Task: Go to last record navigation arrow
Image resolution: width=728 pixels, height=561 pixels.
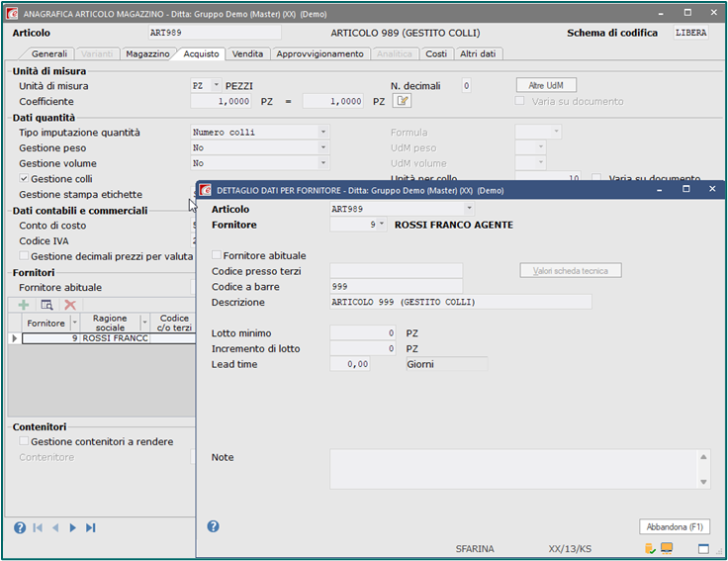Action: (x=91, y=527)
